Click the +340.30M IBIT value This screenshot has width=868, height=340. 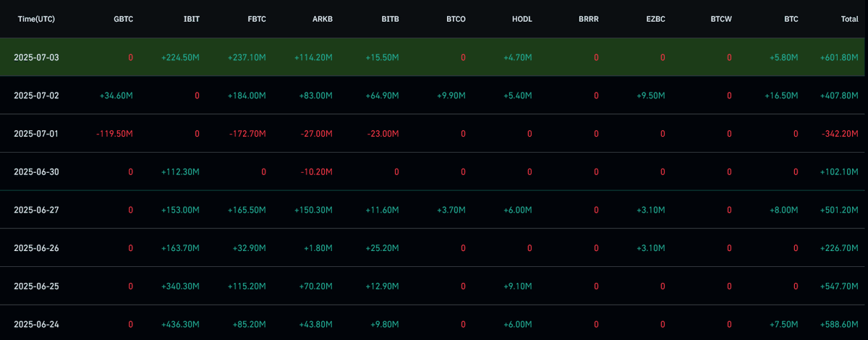pos(180,286)
